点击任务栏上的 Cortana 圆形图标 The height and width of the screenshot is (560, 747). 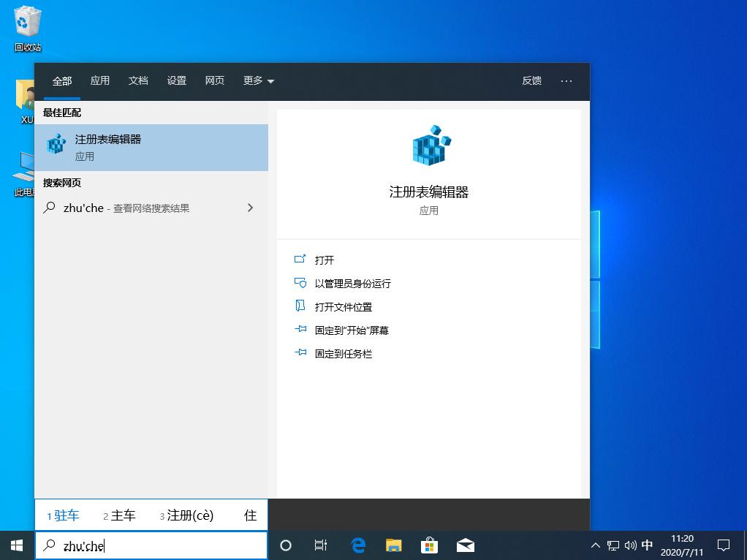pyautogui.click(x=285, y=545)
